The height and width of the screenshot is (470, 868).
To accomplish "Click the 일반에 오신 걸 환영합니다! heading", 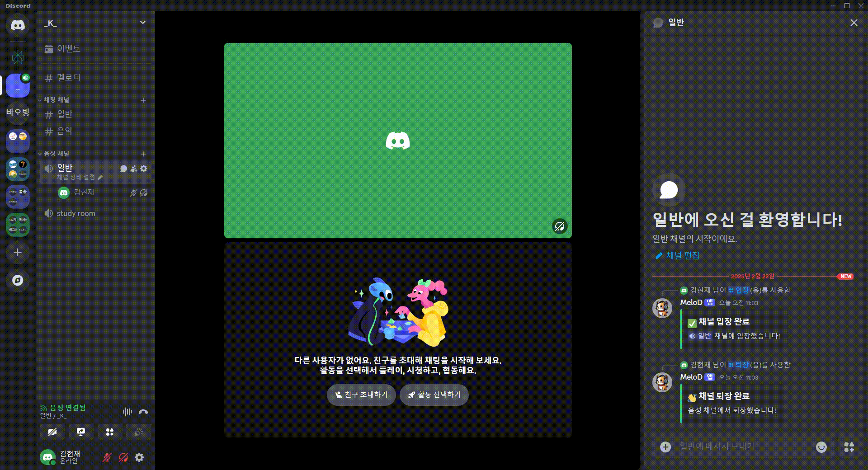I will [747, 220].
